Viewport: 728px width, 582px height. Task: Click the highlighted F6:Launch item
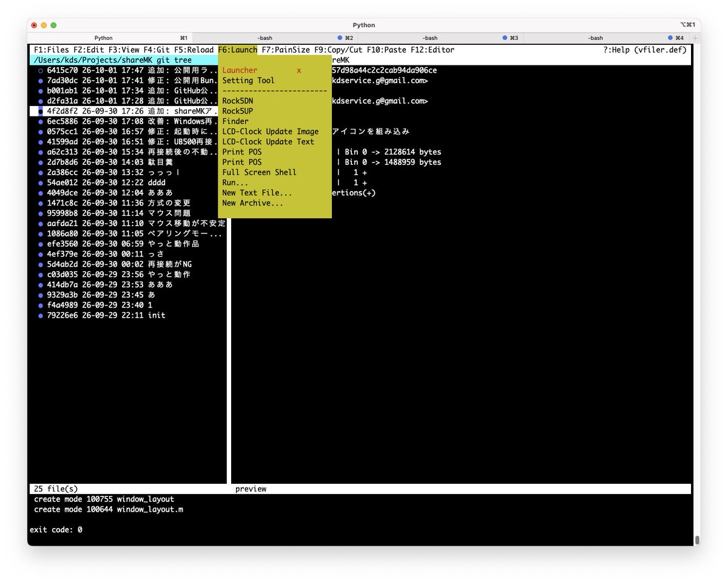coord(238,50)
